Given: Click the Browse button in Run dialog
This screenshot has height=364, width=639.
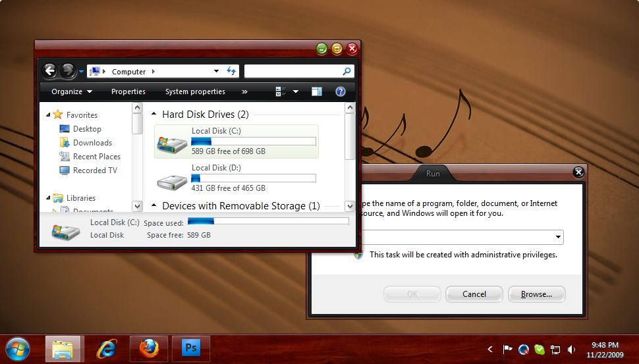Looking at the screenshot, I should [x=536, y=294].
